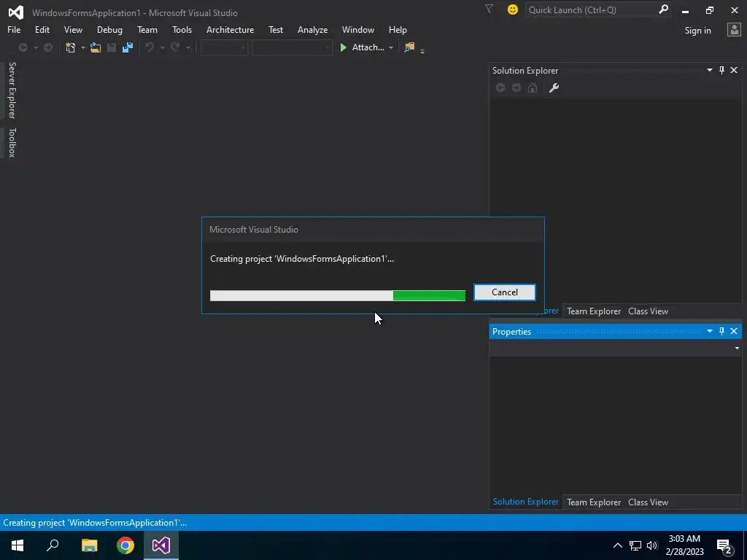Click the taskbar search magnifier
Viewport: 747px width, 560px height.
(x=53, y=545)
